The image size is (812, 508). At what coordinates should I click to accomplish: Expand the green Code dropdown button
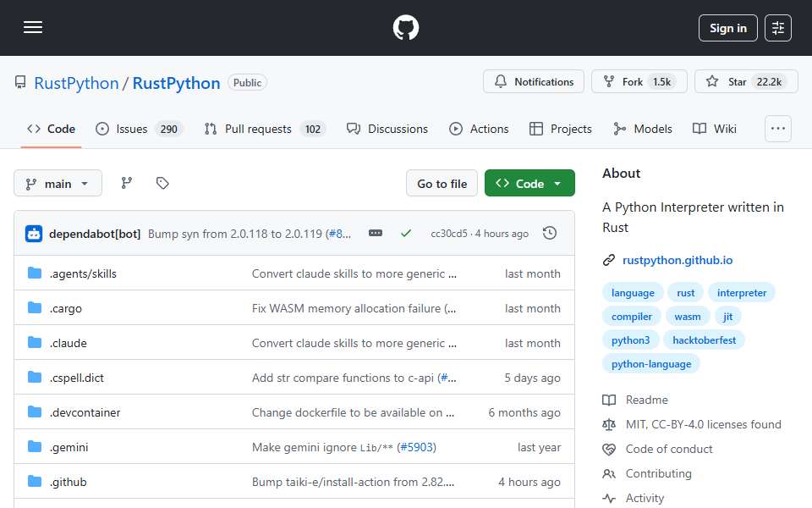pos(529,184)
